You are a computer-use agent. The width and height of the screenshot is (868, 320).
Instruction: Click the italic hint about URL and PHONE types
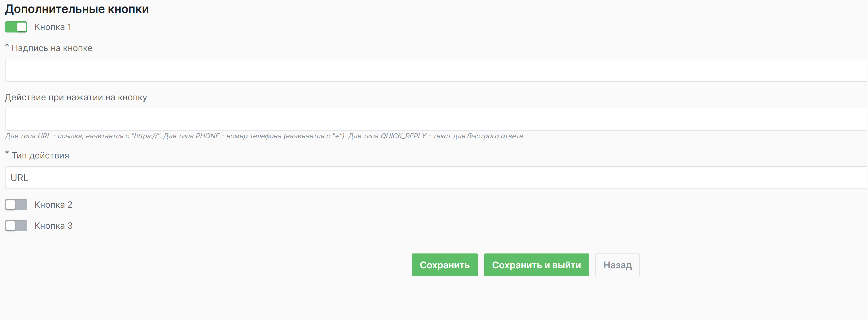tap(265, 136)
